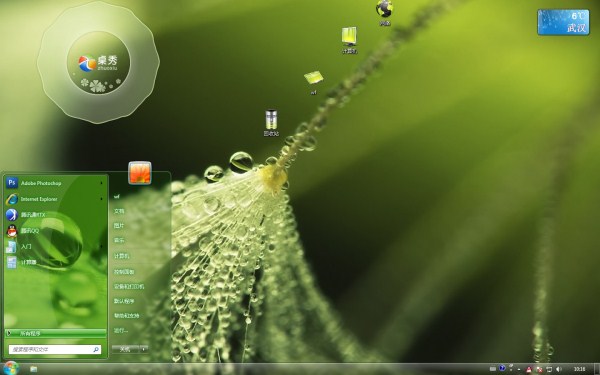
Task: Open 控制面板 Control Panel in Start menu
Action: pos(124,272)
